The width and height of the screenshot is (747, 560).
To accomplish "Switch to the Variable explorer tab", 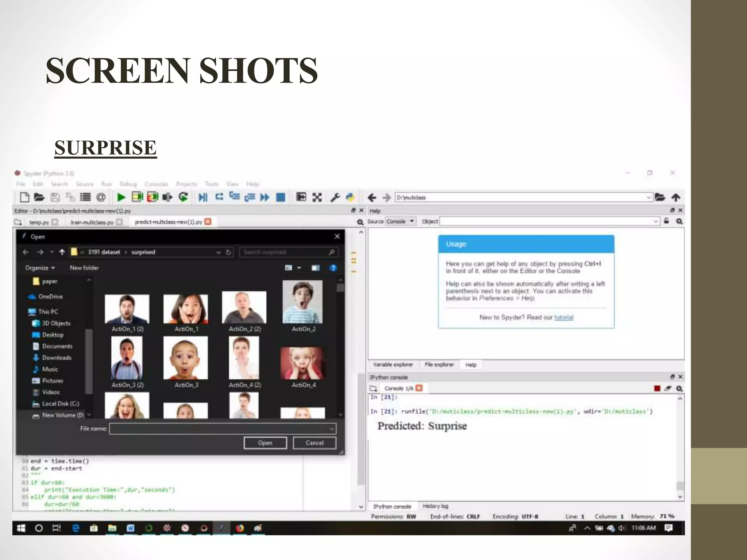I will click(x=393, y=365).
